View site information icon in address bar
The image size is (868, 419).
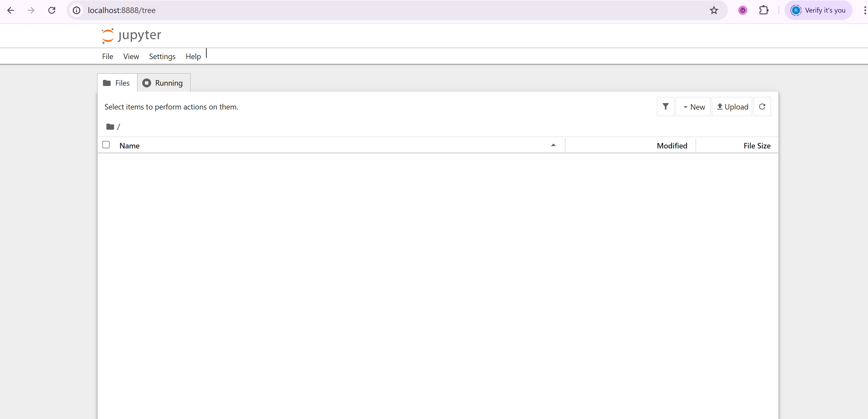coord(77,11)
